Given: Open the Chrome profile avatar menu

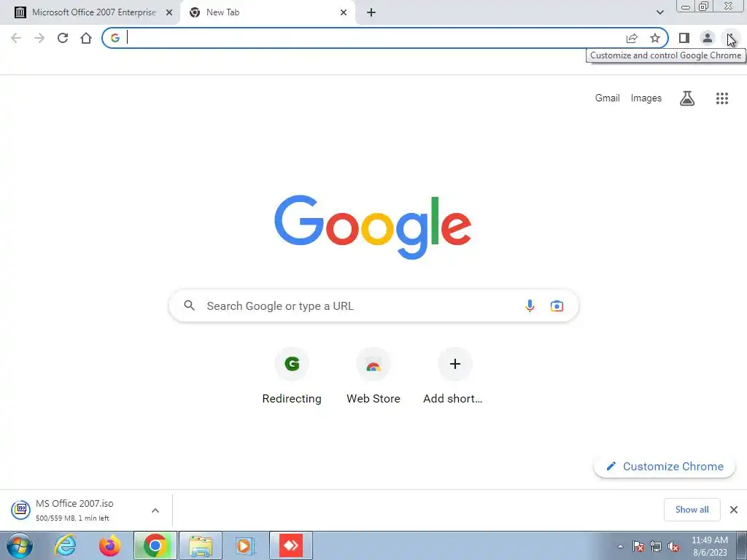Looking at the screenshot, I should [x=708, y=38].
